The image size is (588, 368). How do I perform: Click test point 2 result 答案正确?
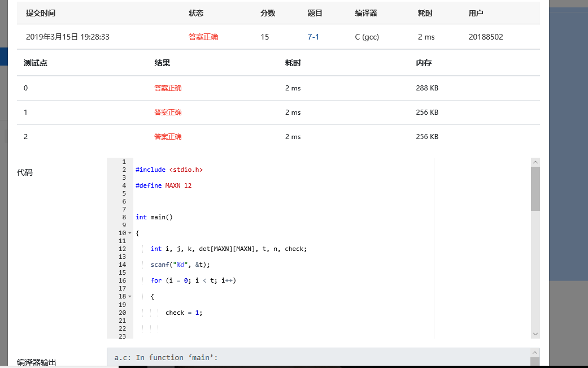[x=168, y=137]
